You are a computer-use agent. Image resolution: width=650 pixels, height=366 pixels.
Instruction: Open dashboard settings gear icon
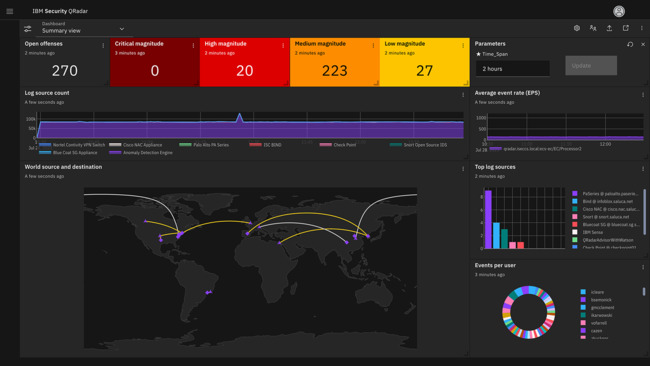pos(577,28)
